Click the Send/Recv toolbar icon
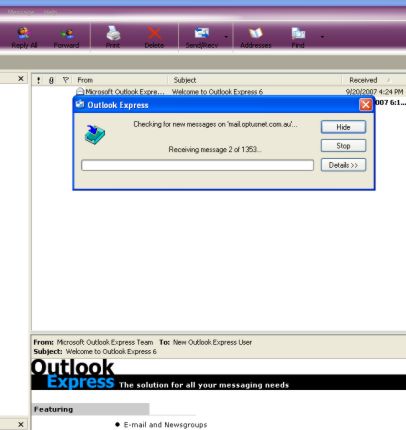The image size is (406, 430). [201, 38]
